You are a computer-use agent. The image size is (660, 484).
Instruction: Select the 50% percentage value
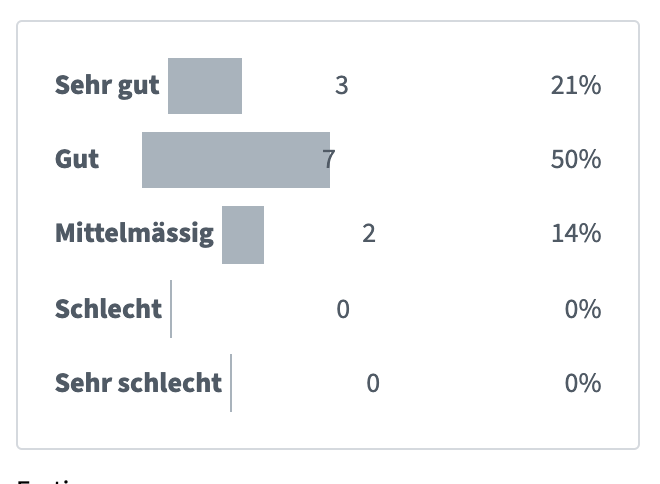[576, 160]
